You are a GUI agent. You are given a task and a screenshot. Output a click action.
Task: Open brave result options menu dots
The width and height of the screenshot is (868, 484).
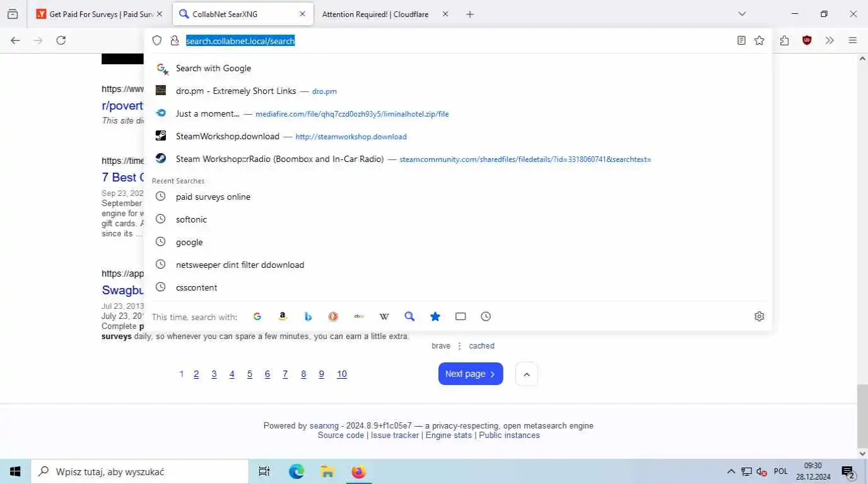click(459, 346)
